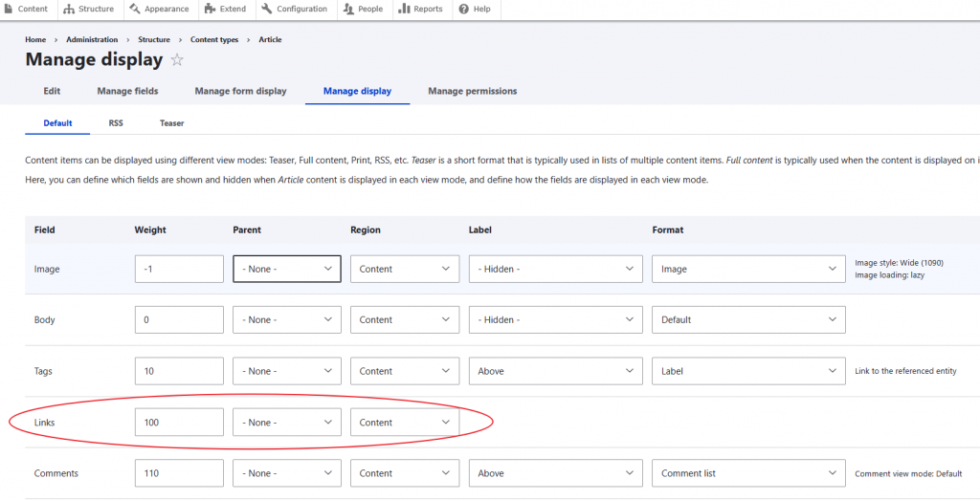The image size is (980, 501).
Task: Open Extend puzzle-piece icon
Action: 210,9
